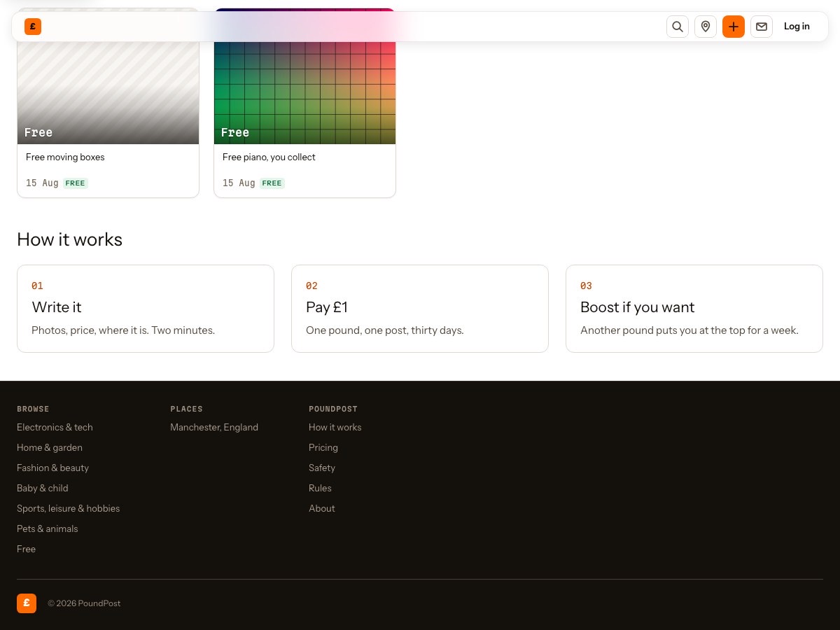The width and height of the screenshot is (840, 630).
Task: Open search with the magnifier icon
Action: pos(678,27)
